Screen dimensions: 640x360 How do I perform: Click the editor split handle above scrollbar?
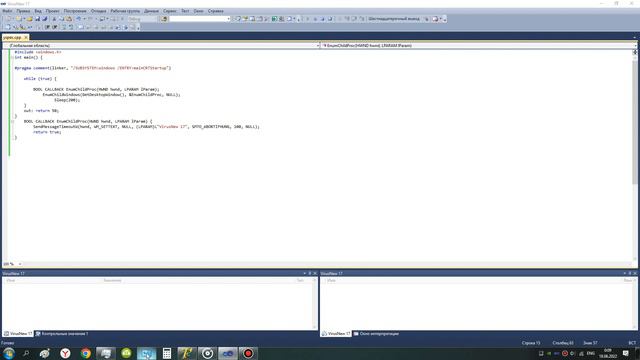click(x=635, y=52)
